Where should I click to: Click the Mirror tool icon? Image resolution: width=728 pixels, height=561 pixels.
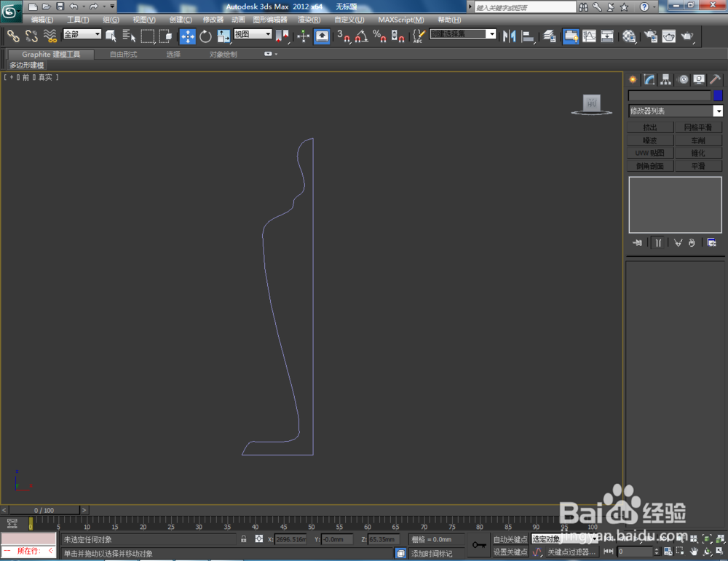[509, 36]
